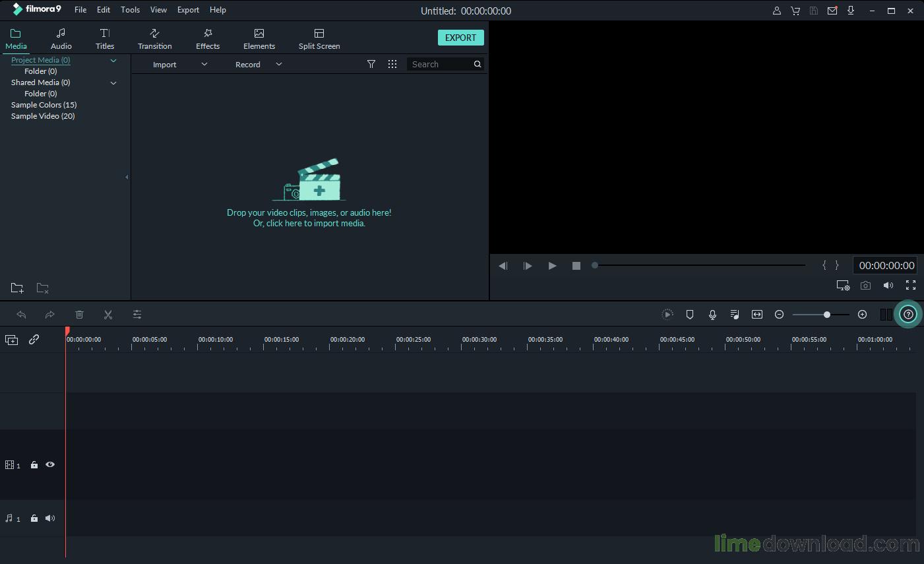Click the delete trash icon in timeline toolbar
The image size is (924, 564).
(79, 315)
